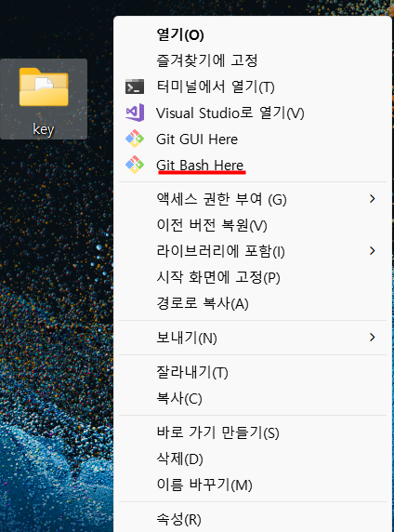Open 라이브러리에 포함(I) submenu
The width and height of the screenshot is (394, 532).
click(253, 251)
